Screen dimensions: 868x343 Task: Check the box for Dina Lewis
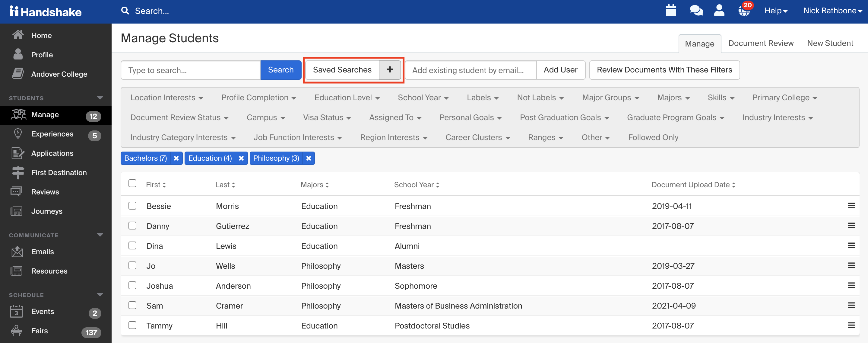[x=132, y=245]
